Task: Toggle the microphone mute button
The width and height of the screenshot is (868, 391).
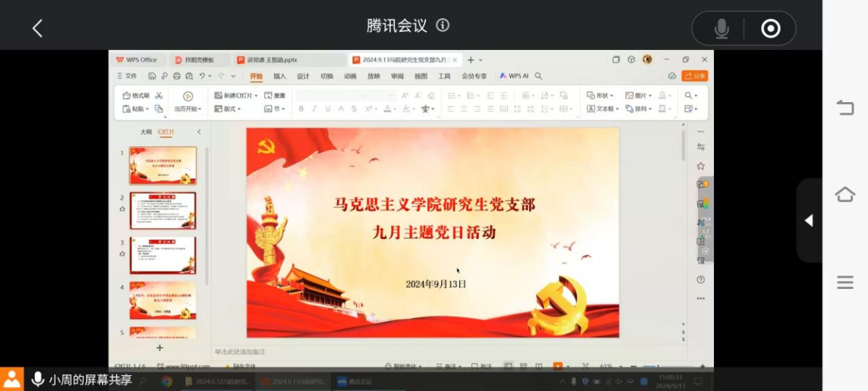Action: pos(721,28)
